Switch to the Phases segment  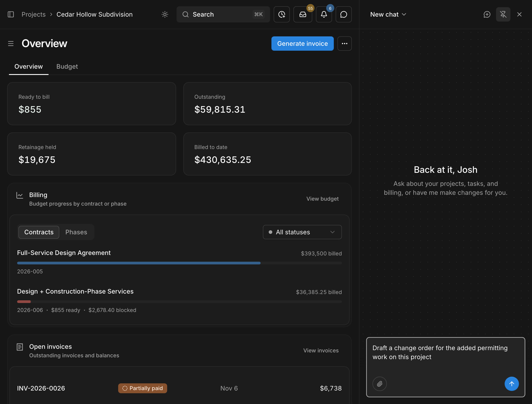tap(76, 232)
